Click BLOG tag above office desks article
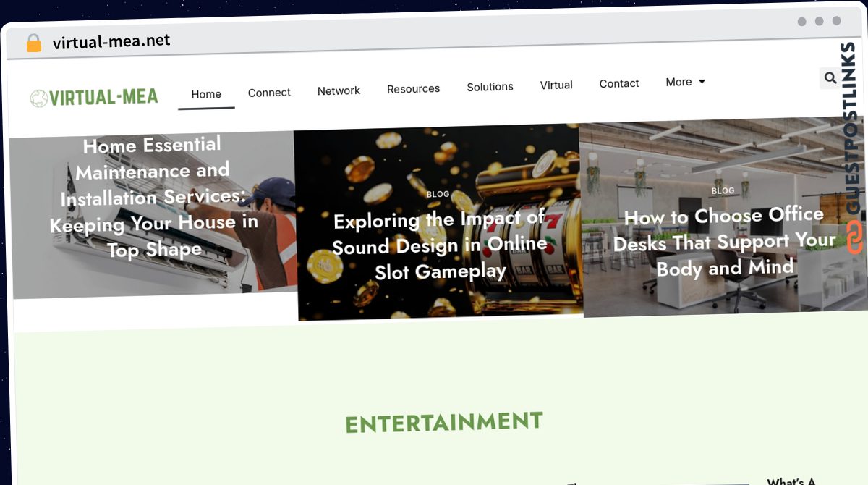 (723, 190)
